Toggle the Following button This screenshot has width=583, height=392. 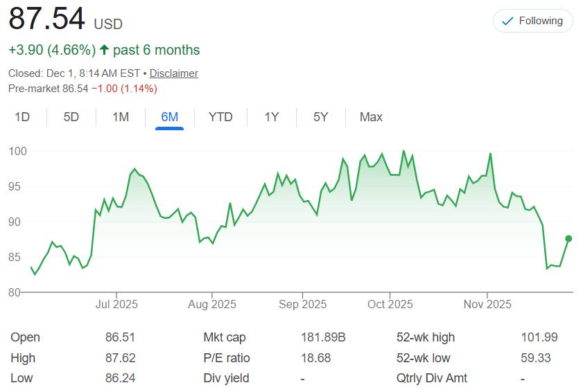coord(532,21)
